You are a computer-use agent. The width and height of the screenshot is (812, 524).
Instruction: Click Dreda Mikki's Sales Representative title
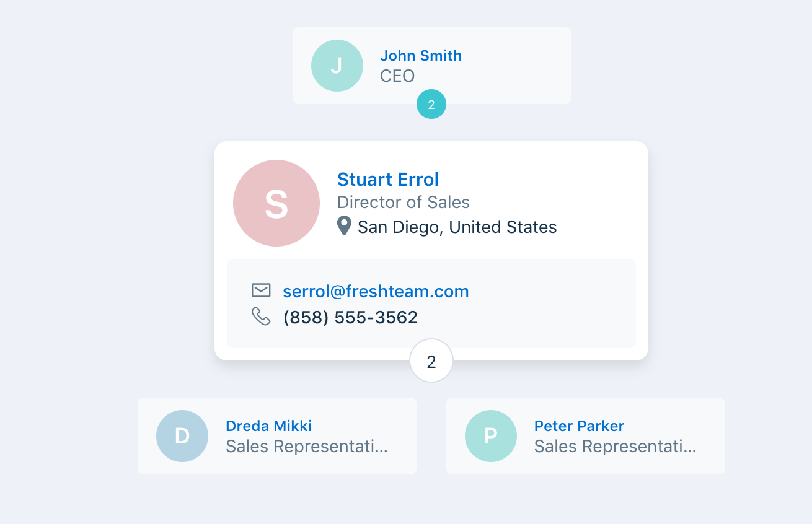(307, 447)
